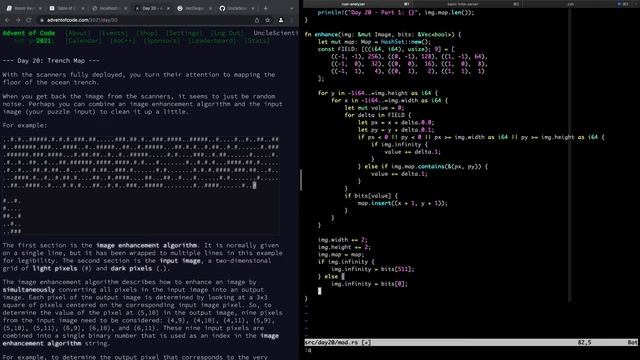Switch to the first browser tab
This screenshot has width=640, height=360.
pos(23,8)
